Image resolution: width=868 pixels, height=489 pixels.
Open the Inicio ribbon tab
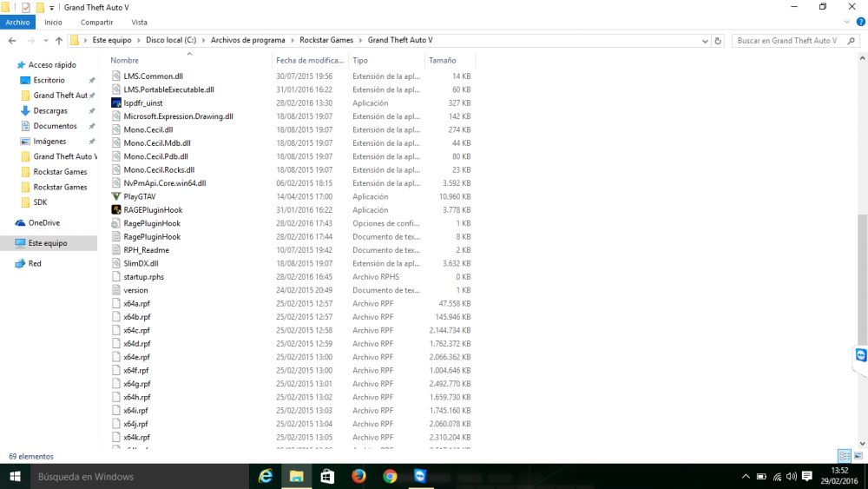(x=53, y=23)
